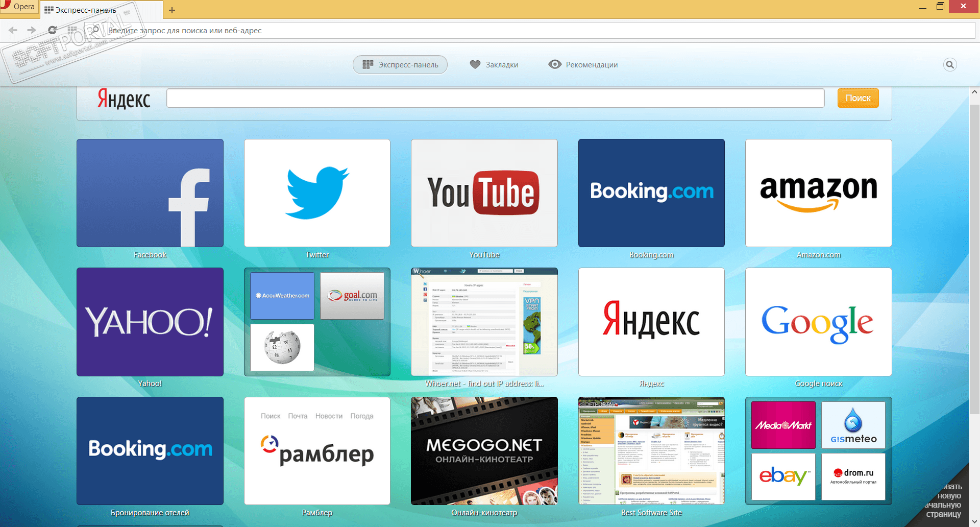Click the Рамблер label text
The height and width of the screenshot is (527, 980).
(x=317, y=513)
